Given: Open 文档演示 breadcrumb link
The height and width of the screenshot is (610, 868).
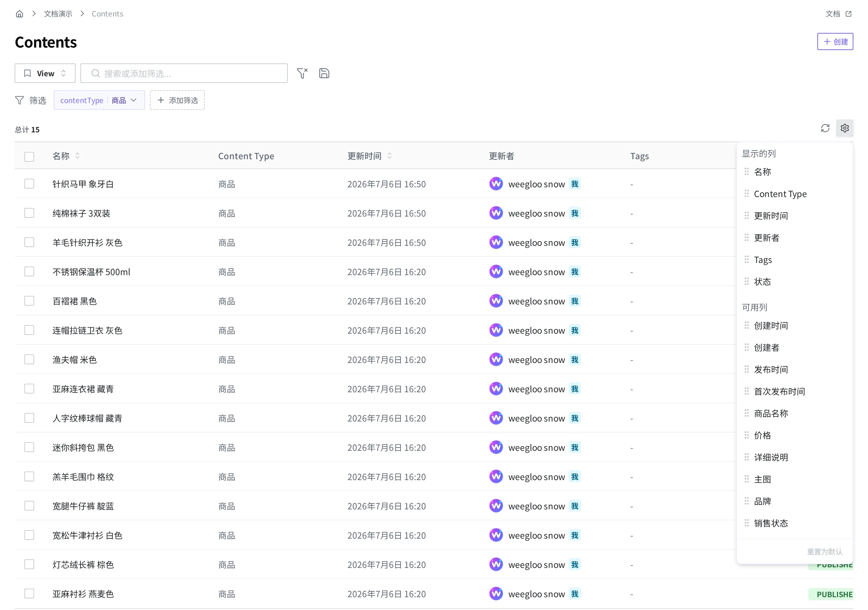Looking at the screenshot, I should (x=58, y=14).
